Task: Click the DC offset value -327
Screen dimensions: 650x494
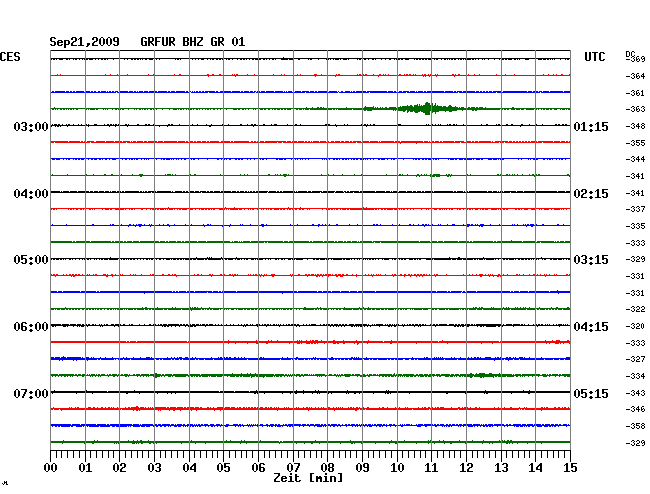Action: [x=635, y=359]
